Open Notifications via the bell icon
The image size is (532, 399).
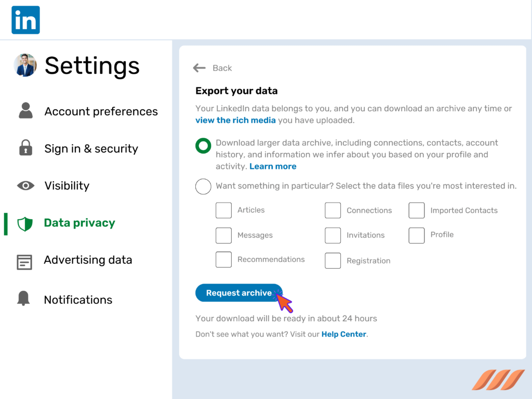(x=25, y=299)
